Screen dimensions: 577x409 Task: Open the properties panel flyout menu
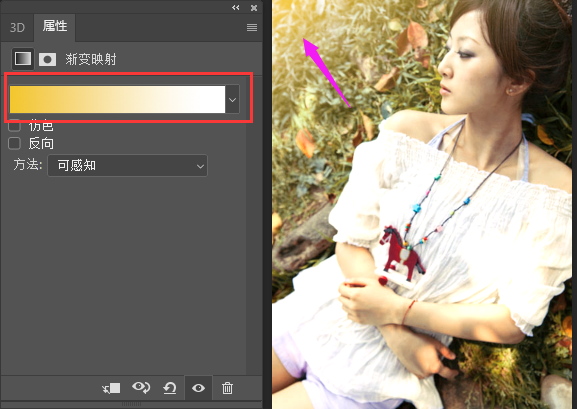pos(252,28)
